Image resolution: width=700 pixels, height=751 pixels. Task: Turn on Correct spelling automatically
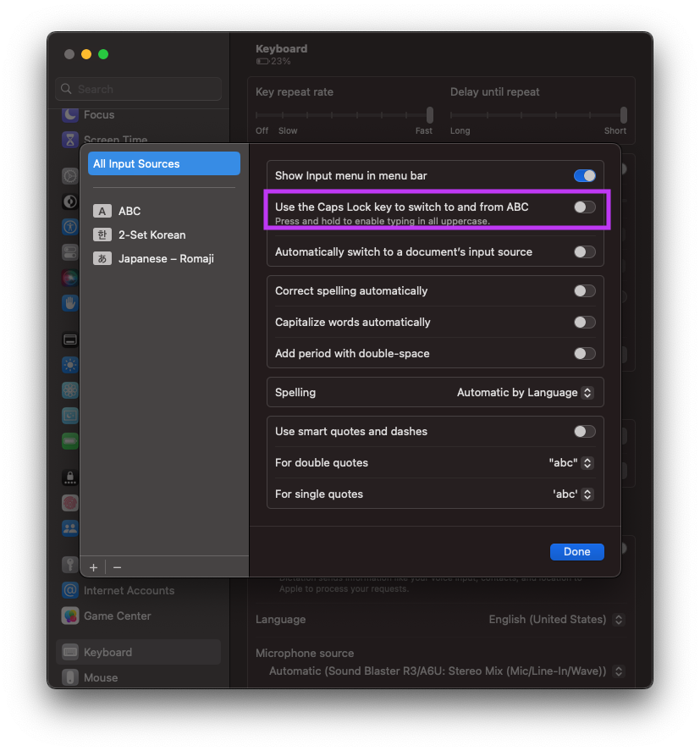click(x=584, y=291)
